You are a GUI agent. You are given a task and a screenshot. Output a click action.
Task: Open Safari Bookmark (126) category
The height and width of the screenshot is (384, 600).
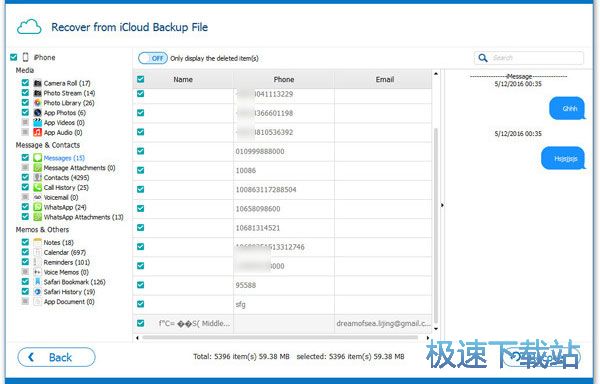75,282
